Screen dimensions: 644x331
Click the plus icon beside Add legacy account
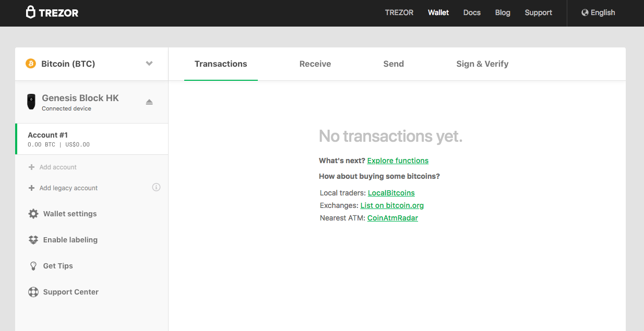coord(31,188)
